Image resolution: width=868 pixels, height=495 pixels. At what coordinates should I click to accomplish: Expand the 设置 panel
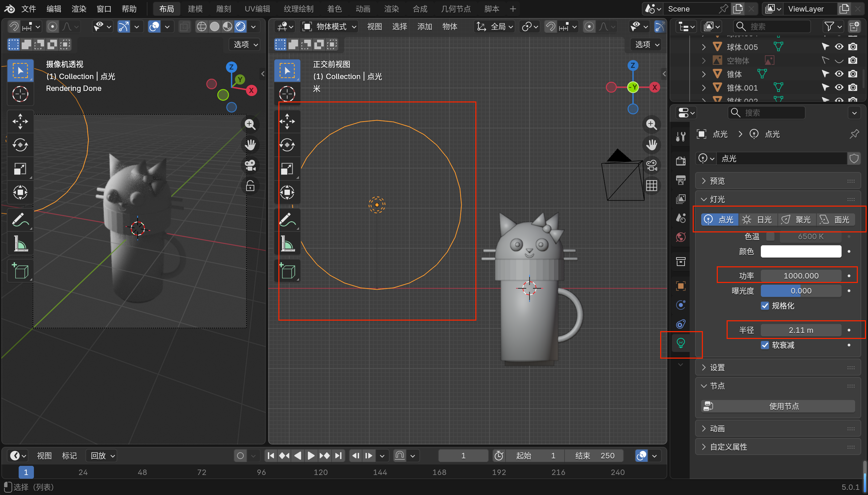click(717, 367)
